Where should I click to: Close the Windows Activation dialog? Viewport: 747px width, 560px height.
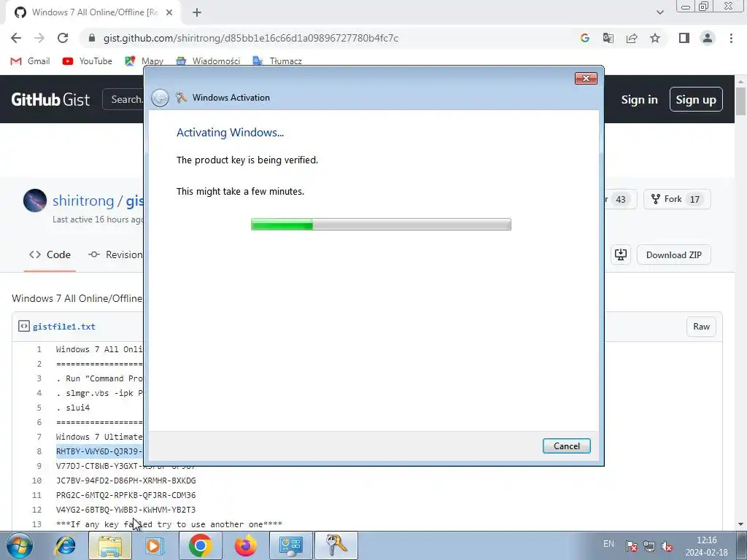click(x=586, y=79)
